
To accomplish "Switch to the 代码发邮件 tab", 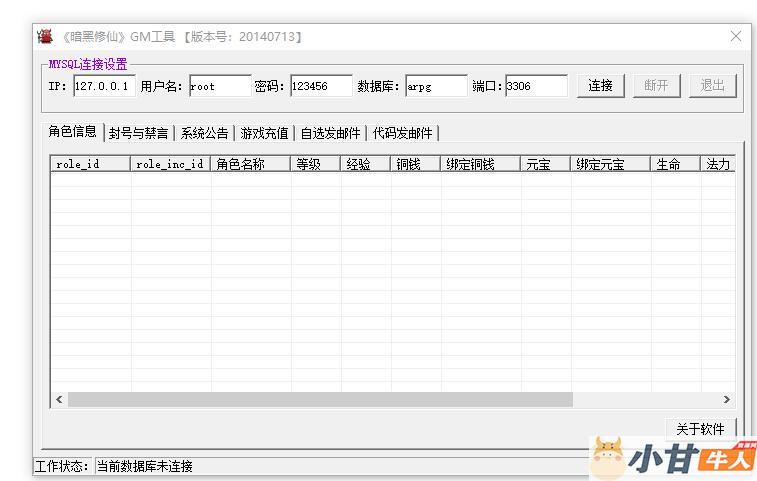I will (402, 133).
